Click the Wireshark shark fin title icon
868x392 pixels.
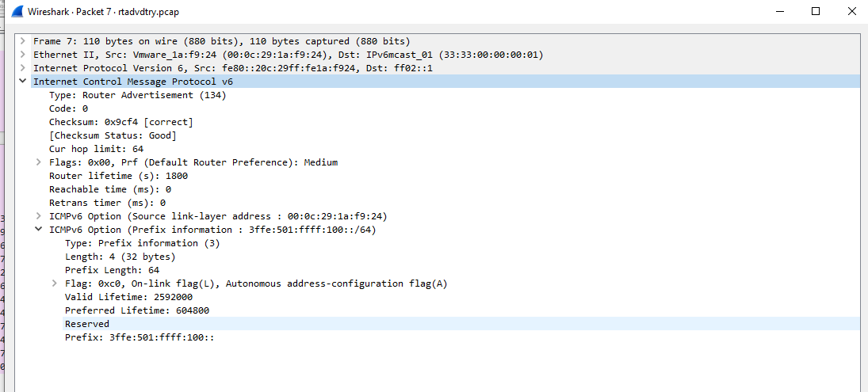pyautogui.click(x=17, y=12)
